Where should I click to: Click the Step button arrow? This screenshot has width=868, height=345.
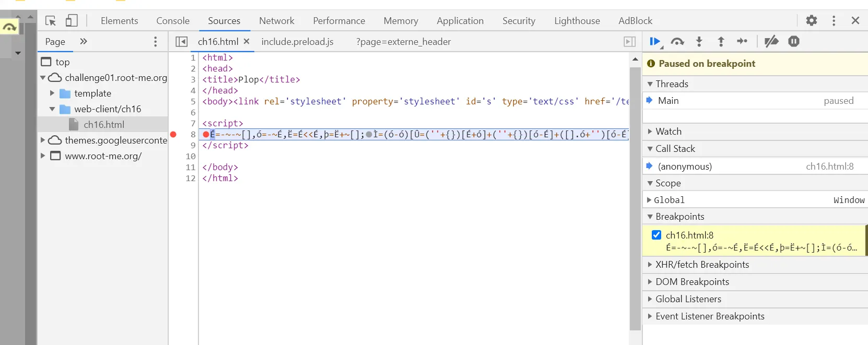(x=742, y=41)
